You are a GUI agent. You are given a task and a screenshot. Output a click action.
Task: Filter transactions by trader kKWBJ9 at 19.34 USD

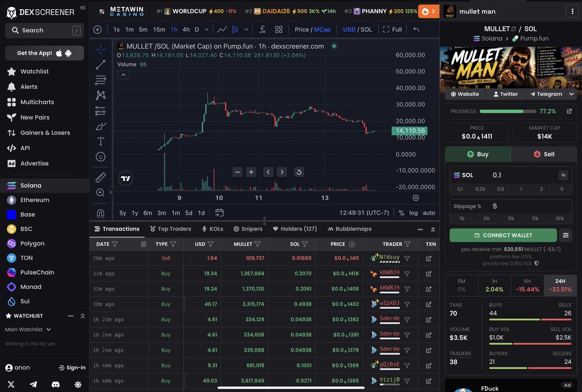point(407,274)
